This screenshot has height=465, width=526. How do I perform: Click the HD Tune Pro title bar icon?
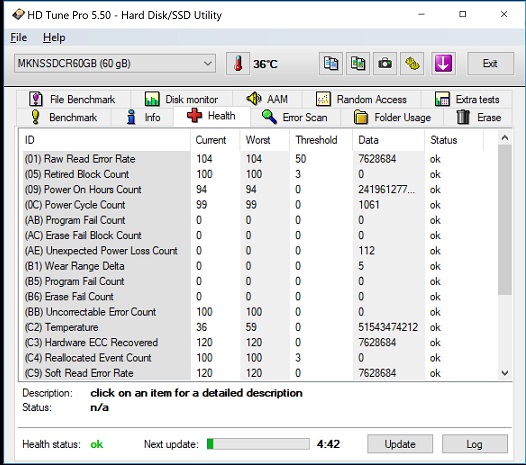coord(18,15)
